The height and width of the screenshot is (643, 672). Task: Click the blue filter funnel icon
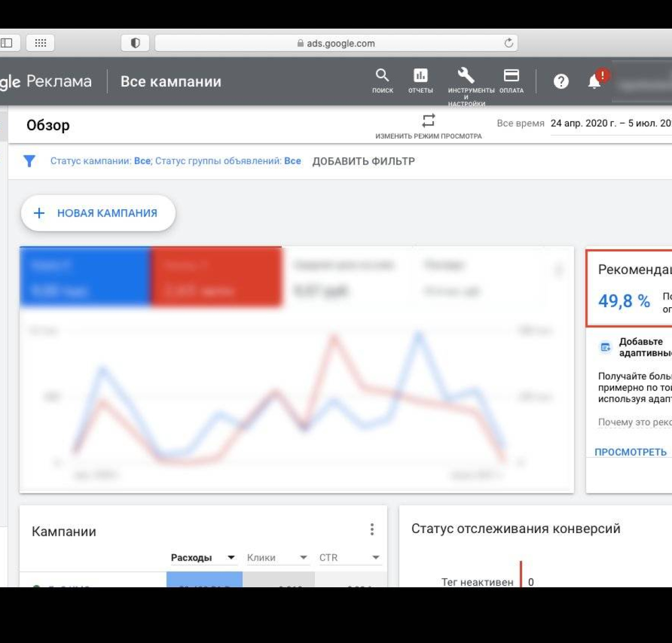(29, 161)
